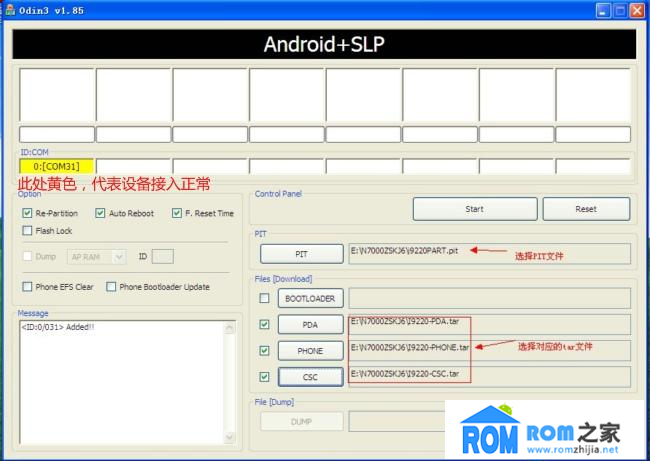Minimize the Odin3 window
This screenshot has height=461, width=650.
[604, 10]
